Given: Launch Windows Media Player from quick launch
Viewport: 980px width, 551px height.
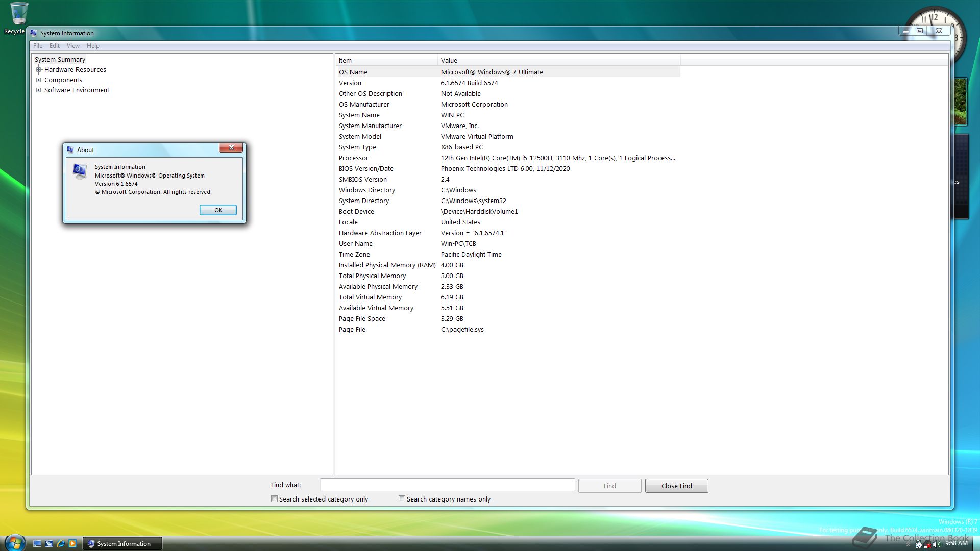Looking at the screenshot, I should 72,544.
